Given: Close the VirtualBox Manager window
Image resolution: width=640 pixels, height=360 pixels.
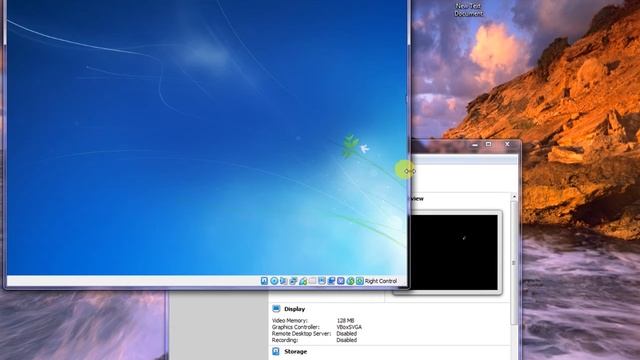Looking at the screenshot, I should (x=507, y=144).
